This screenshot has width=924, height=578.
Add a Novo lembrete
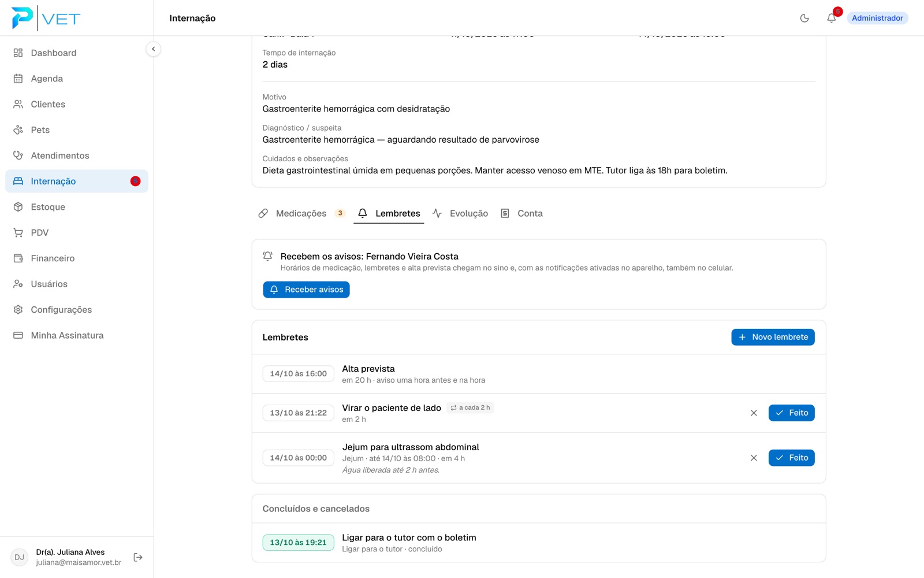click(773, 337)
